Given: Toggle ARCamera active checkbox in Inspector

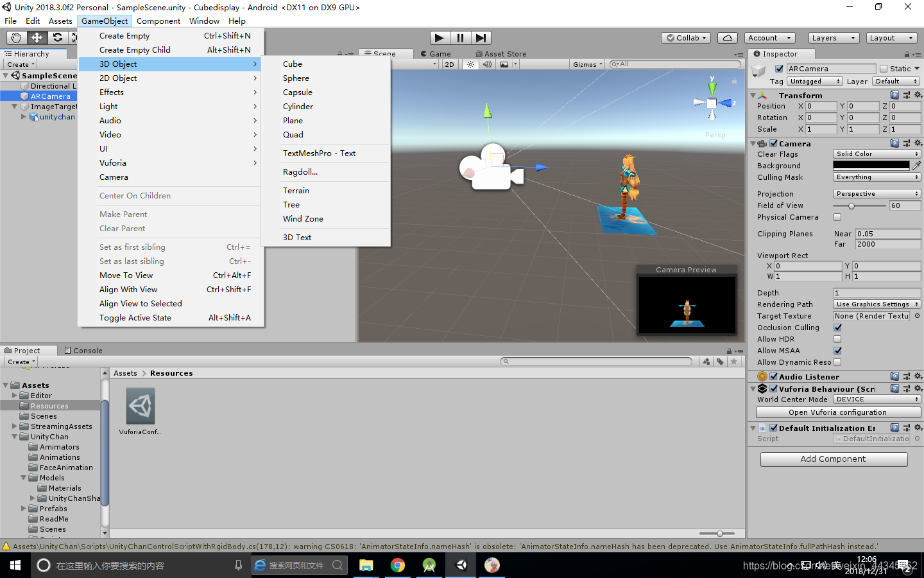Looking at the screenshot, I should click(779, 69).
